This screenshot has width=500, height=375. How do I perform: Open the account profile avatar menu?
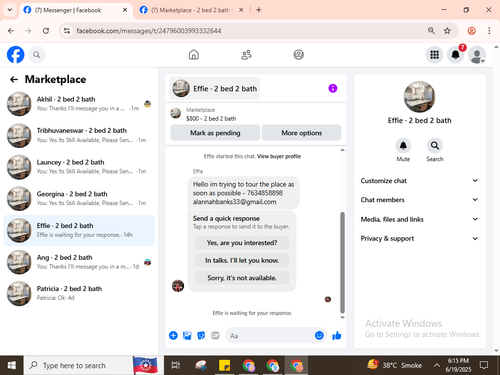[x=477, y=55]
